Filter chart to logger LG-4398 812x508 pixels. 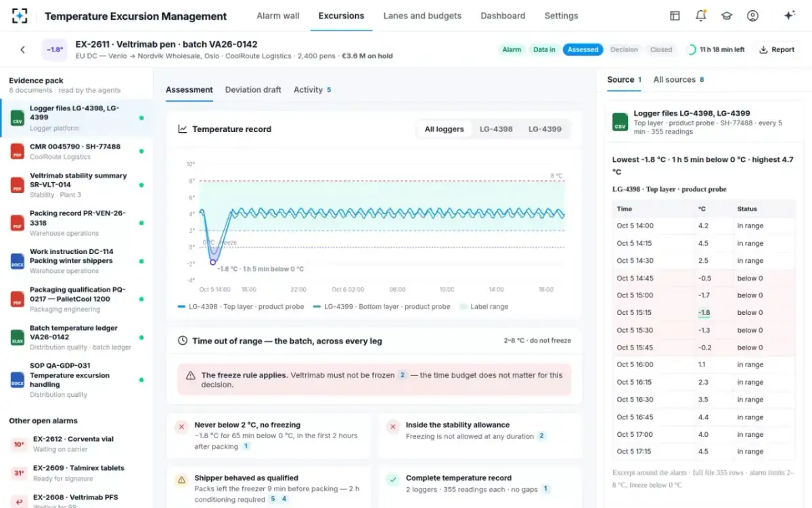click(497, 129)
